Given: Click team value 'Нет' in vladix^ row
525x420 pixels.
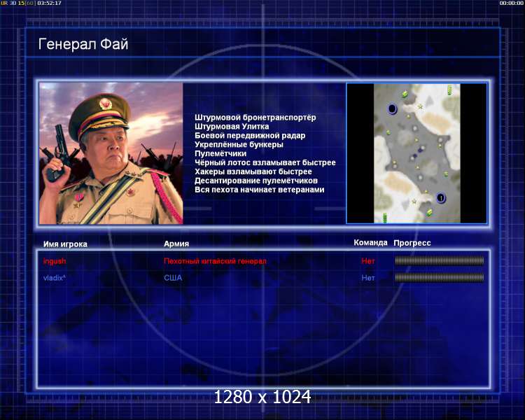Looking at the screenshot, I should pyautogui.click(x=368, y=278).
